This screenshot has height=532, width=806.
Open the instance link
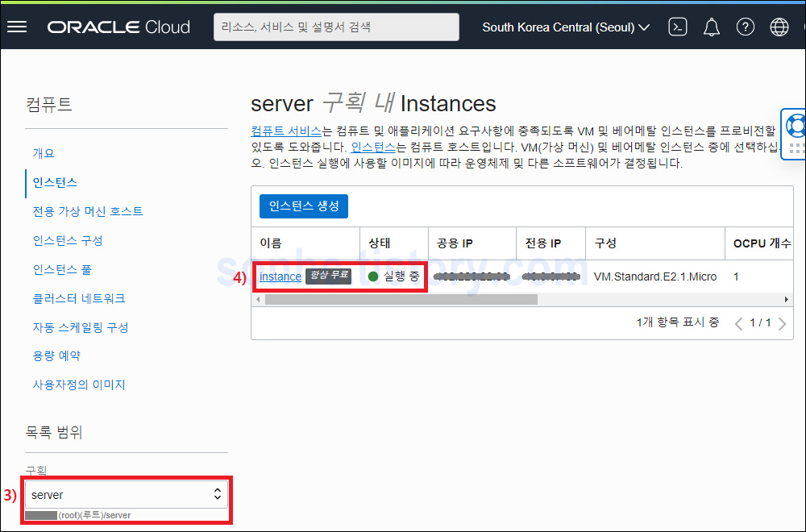click(280, 276)
